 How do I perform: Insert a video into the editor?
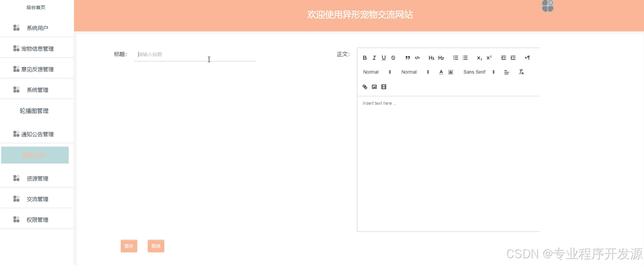pos(384,87)
